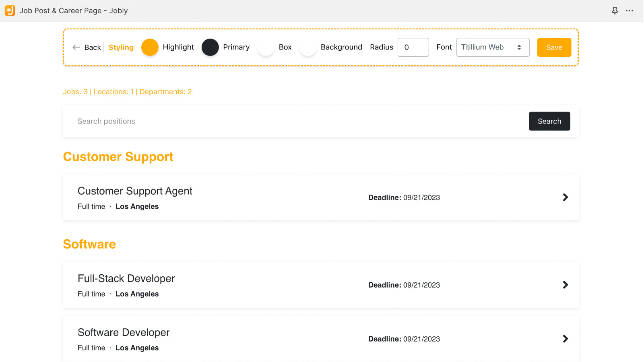Enable the Background styling toggle
This screenshot has width=644, height=362.
click(308, 47)
